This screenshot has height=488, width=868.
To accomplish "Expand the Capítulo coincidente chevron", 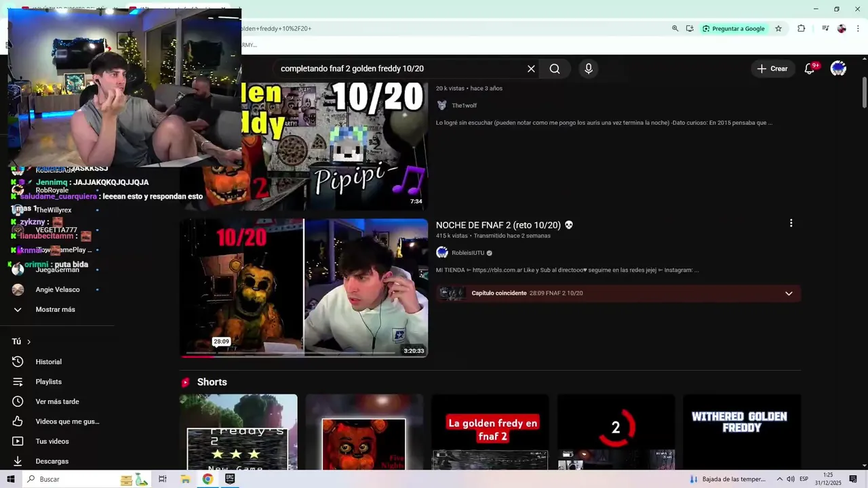I will click(789, 293).
